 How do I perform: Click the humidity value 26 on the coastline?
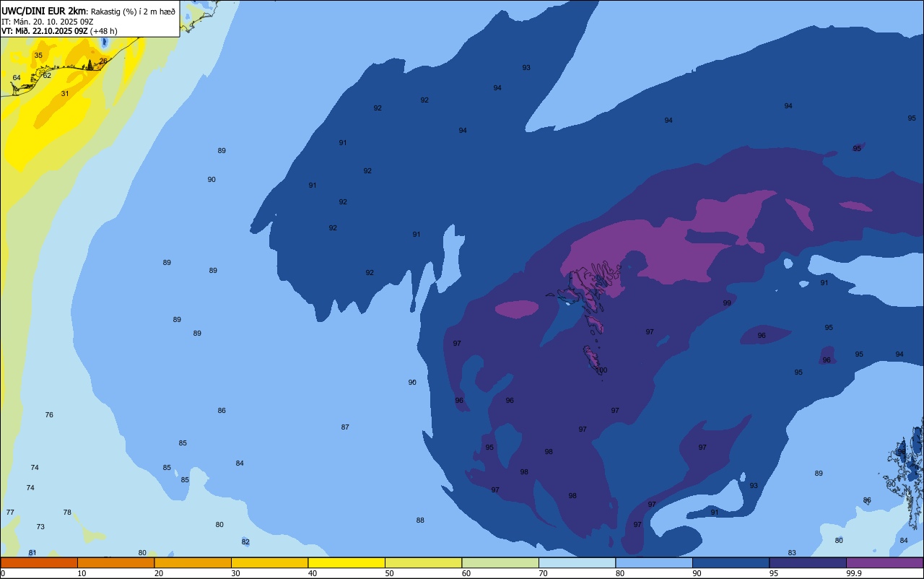103,61
